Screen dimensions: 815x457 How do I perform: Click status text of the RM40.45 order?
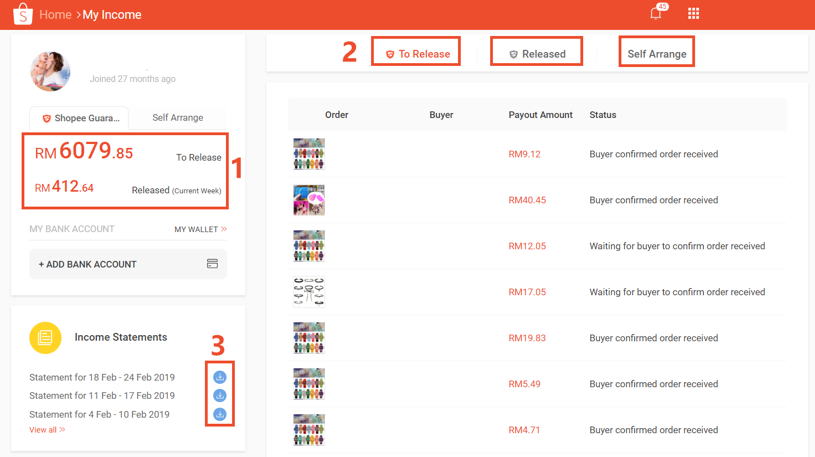pyautogui.click(x=653, y=200)
